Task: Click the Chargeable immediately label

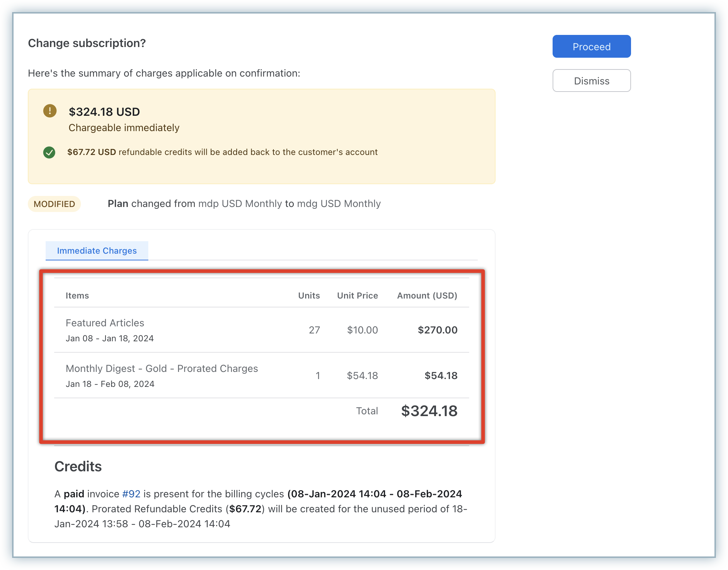Action: coord(124,128)
